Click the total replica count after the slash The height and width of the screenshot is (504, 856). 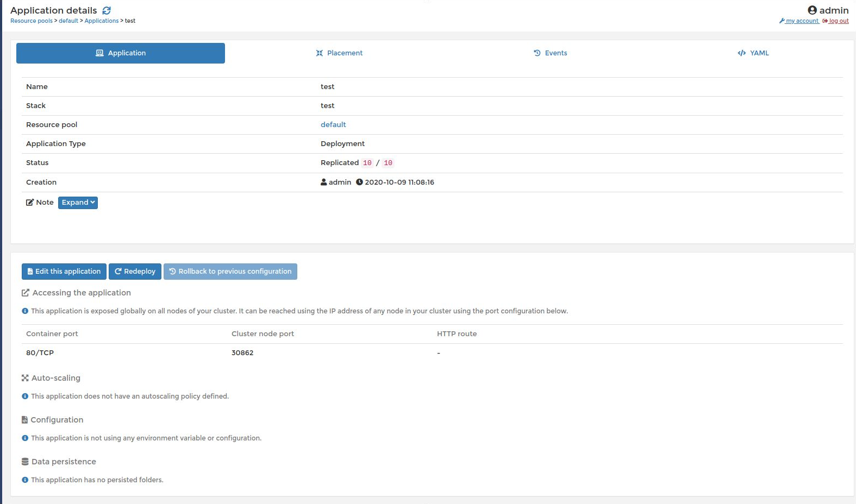point(388,163)
